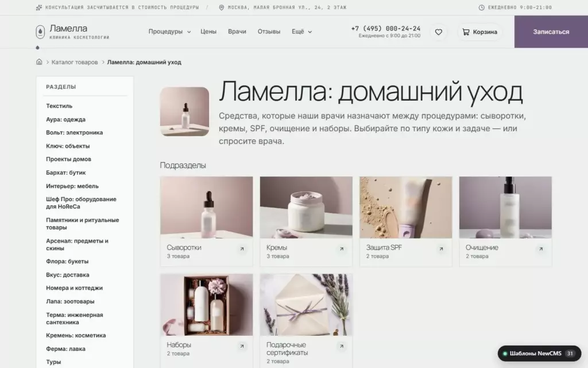The image size is (588, 368).
Task: Open the Кремы jar image
Action: click(x=306, y=207)
